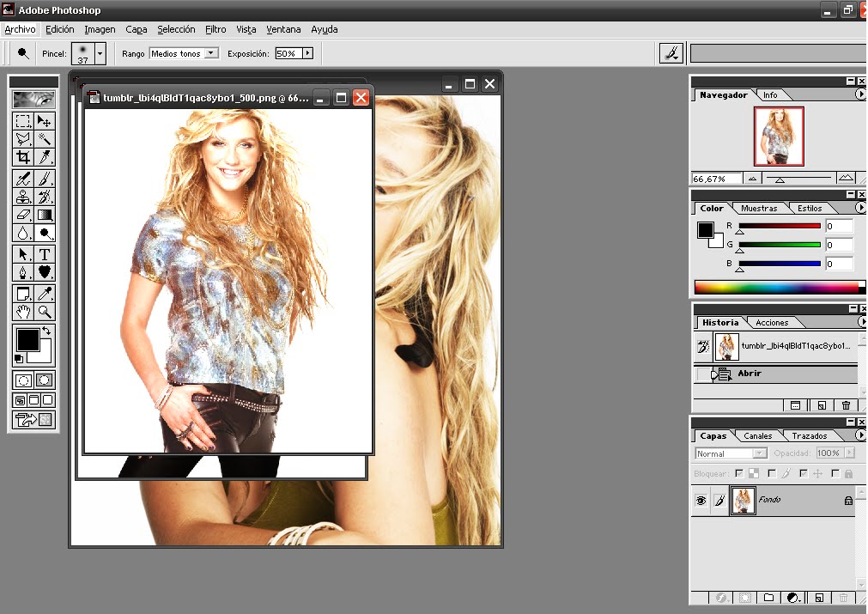Image resolution: width=868 pixels, height=614 pixels.
Task: Toggle visibility of the Fondo layer
Action: pos(702,500)
